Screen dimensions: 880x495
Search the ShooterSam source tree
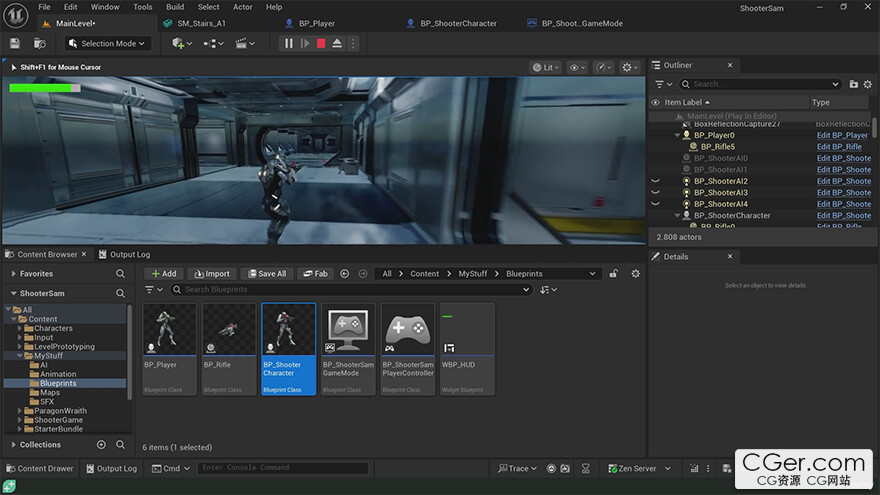click(x=120, y=293)
